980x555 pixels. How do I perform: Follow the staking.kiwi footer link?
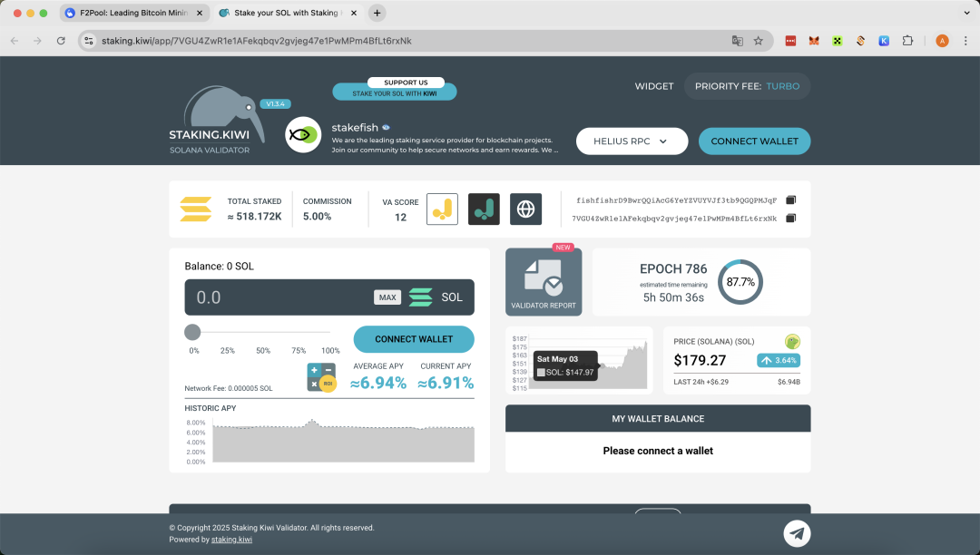tap(231, 540)
